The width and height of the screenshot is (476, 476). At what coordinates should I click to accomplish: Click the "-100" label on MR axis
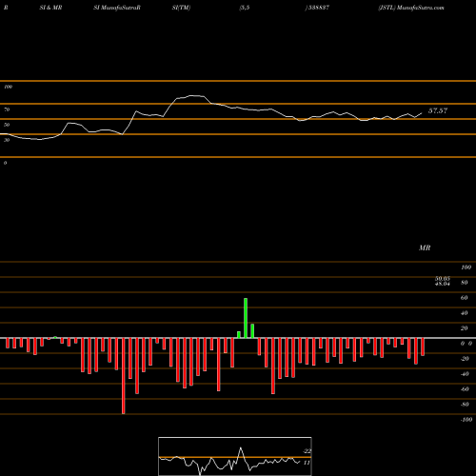pyautogui.click(x=466, y=420)
